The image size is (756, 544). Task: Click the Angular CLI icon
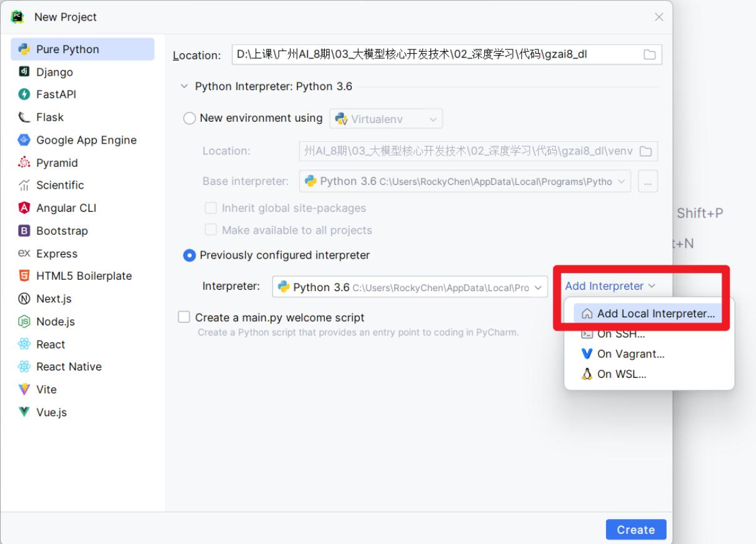pyautogui.click(x=24, y=208)
